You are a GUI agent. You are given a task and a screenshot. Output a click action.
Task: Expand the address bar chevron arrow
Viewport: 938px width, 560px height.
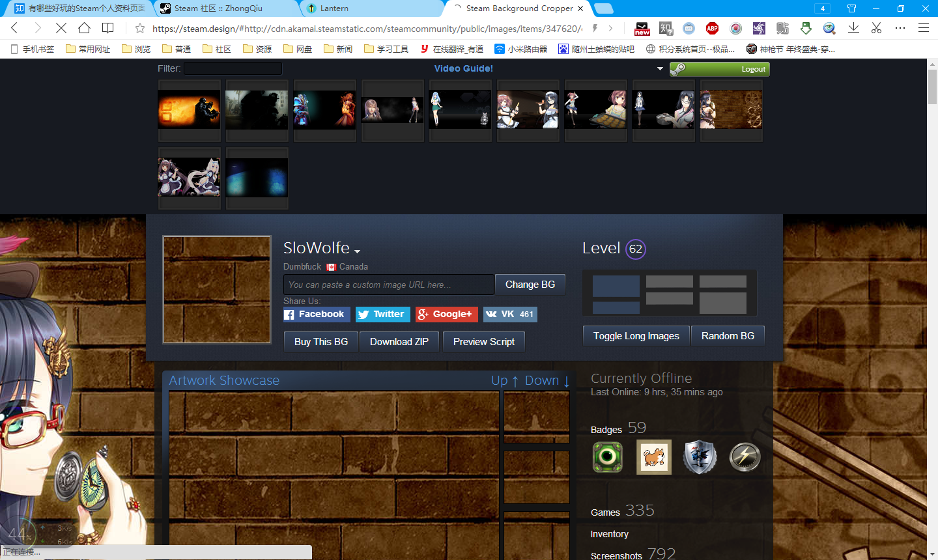coord(610,28)
